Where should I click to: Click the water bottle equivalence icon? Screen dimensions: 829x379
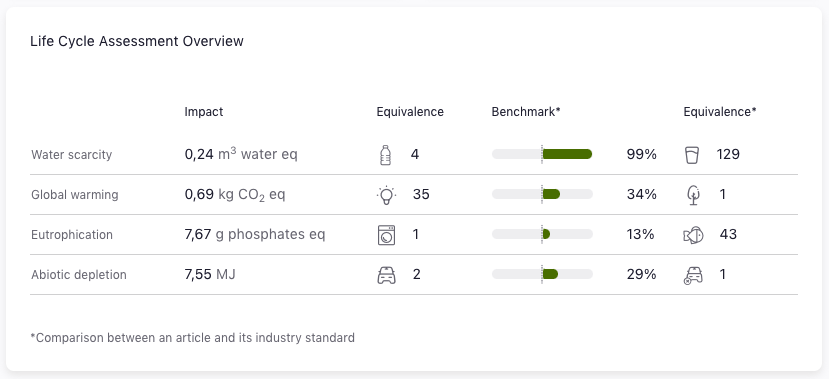pyautogui.click(x=385, y=155)
